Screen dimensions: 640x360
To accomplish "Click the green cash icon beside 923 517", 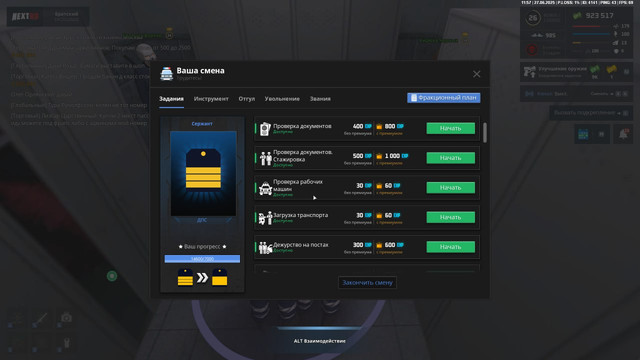I will click(577, 16).
